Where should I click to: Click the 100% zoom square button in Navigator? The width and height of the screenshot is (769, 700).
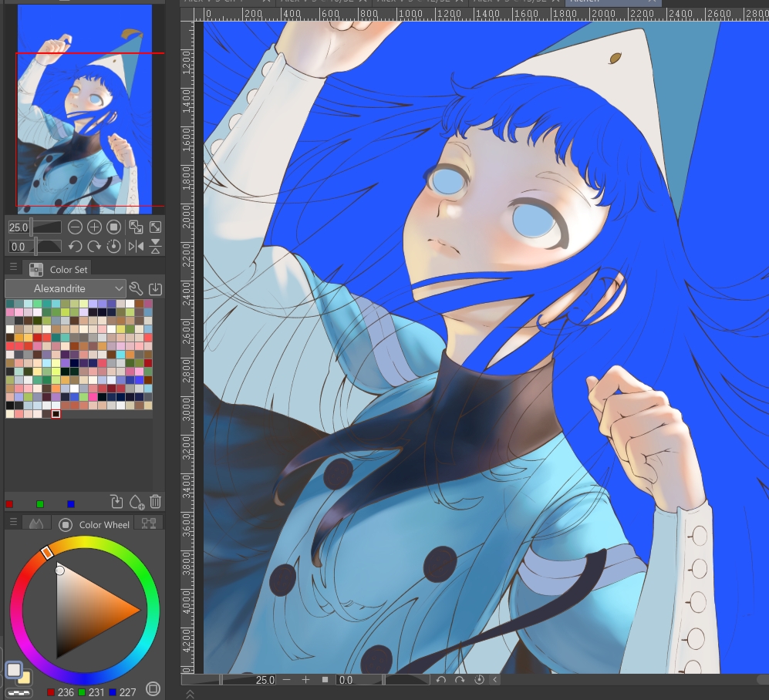[113, 227]
